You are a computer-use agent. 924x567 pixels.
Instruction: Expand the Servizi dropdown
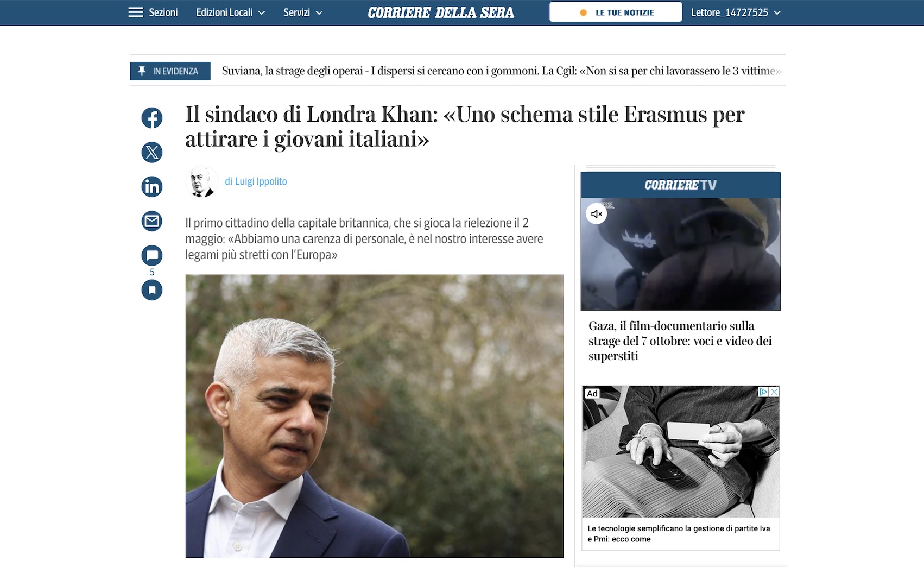(303, 12)
